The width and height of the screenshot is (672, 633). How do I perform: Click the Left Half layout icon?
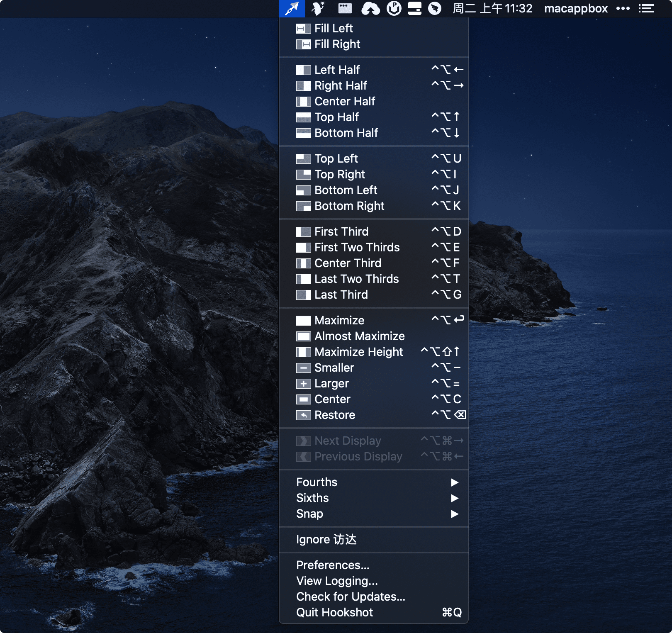tap(303, 70)
